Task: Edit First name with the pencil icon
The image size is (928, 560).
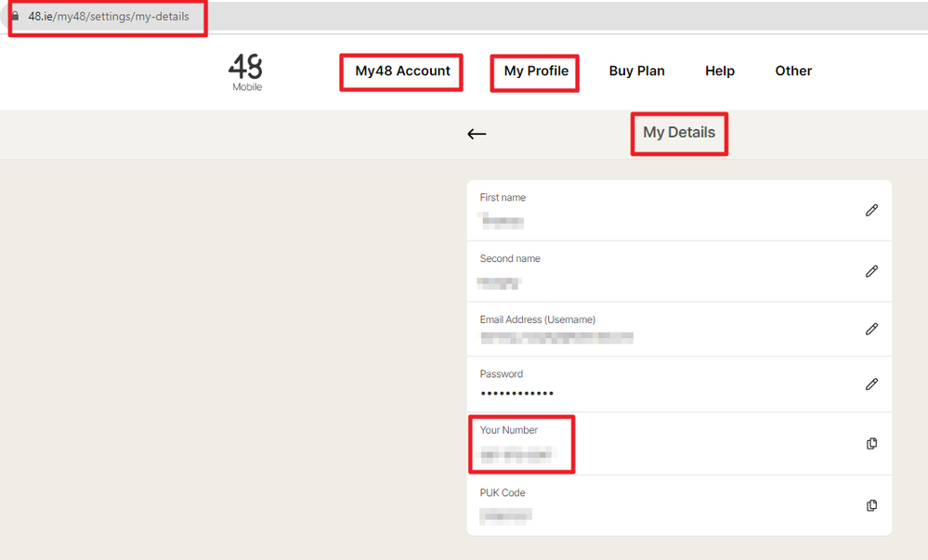Action: [871, 211]
